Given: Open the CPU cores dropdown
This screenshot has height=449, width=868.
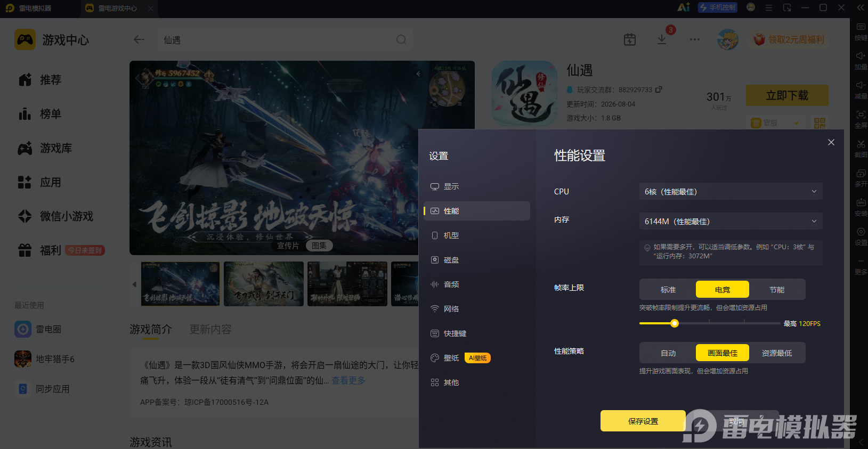Looking at the screenshot, I should 731,191.
